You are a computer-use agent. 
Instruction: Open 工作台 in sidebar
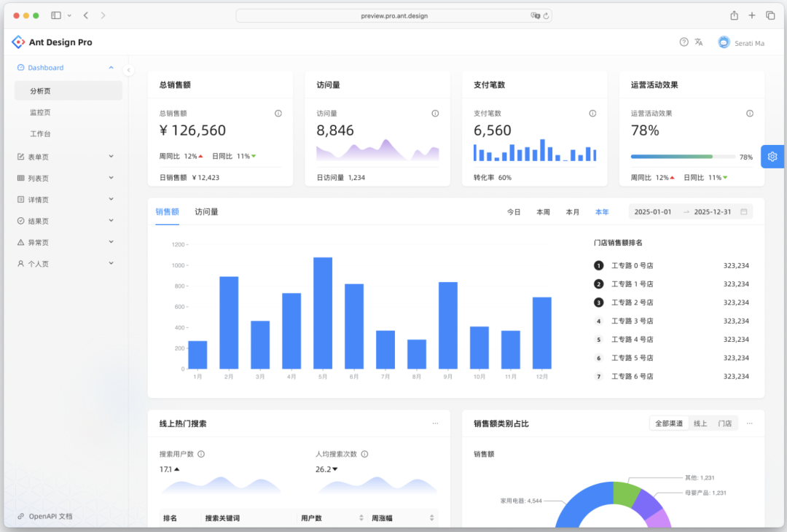tap(68, 134)
